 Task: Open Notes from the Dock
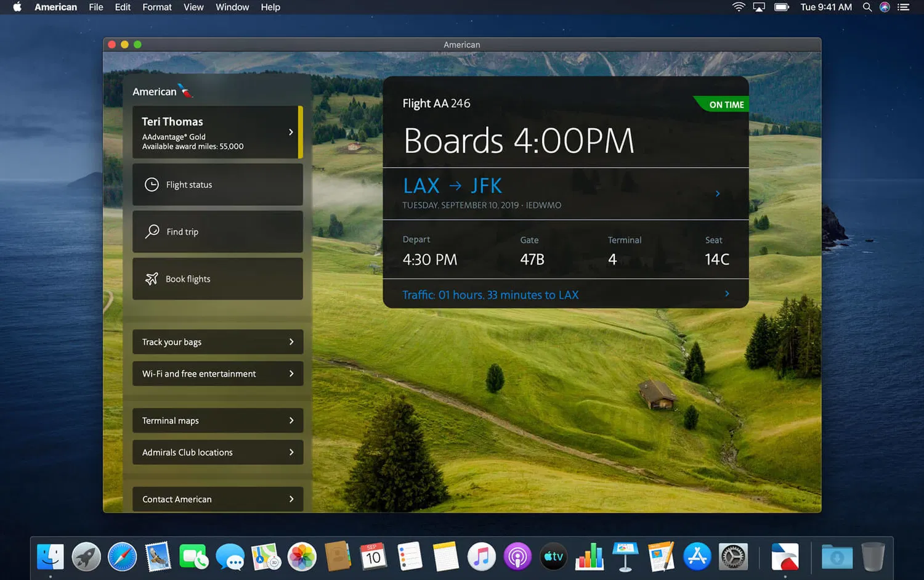(x=446, y=557)
